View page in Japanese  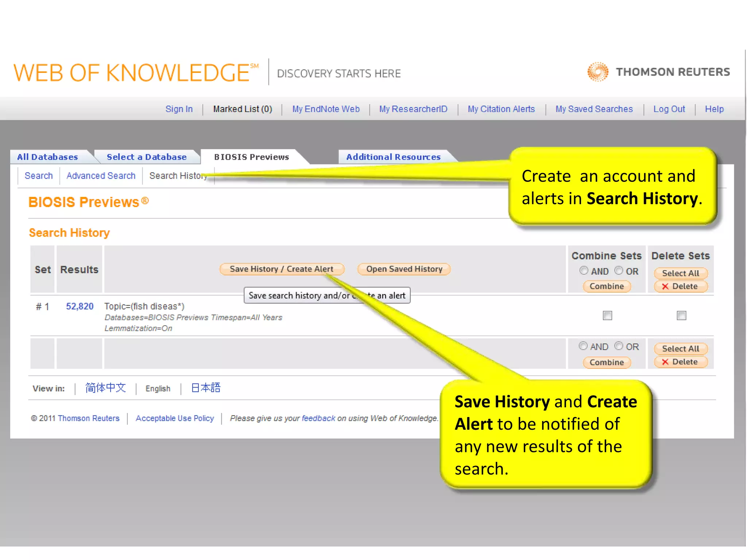point(206,388)
